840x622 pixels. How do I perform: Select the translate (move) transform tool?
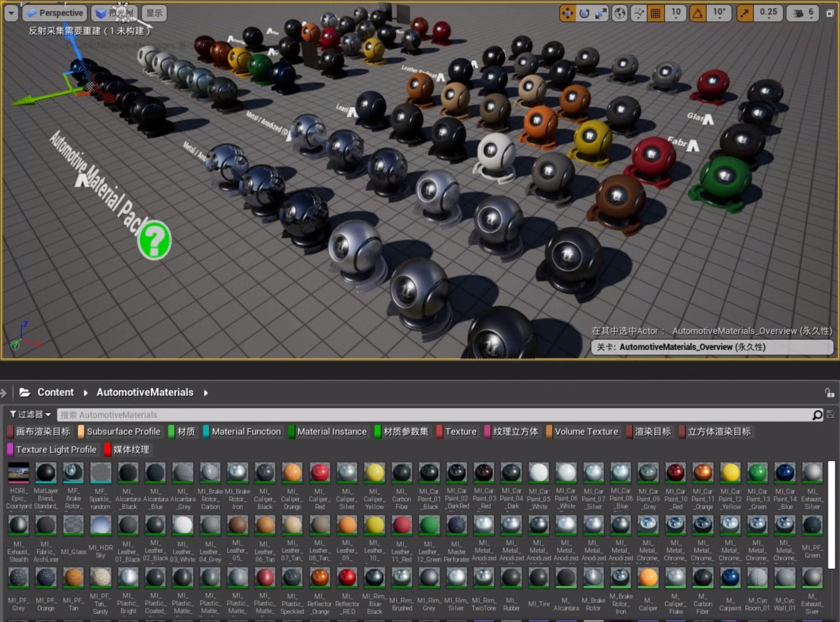(x=567, y=13)
